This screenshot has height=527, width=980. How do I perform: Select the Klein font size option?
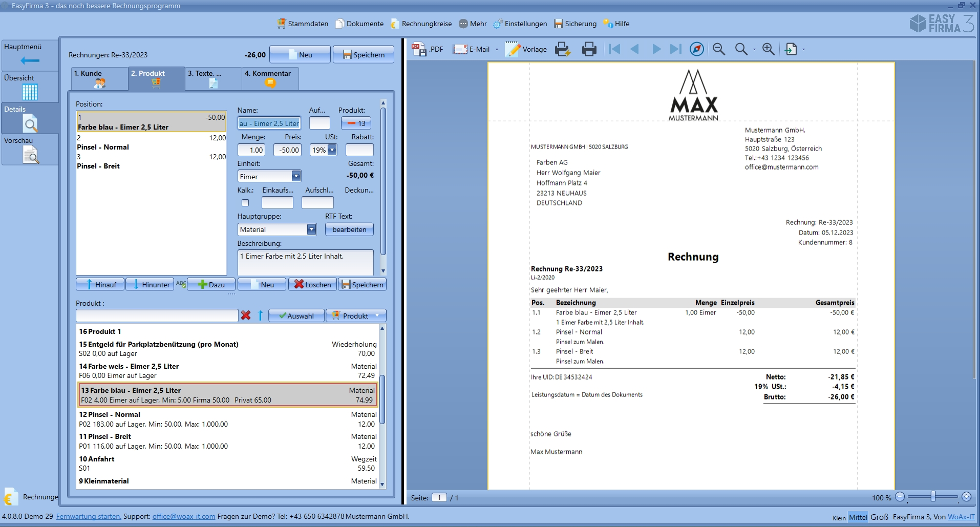click(839, 518)
